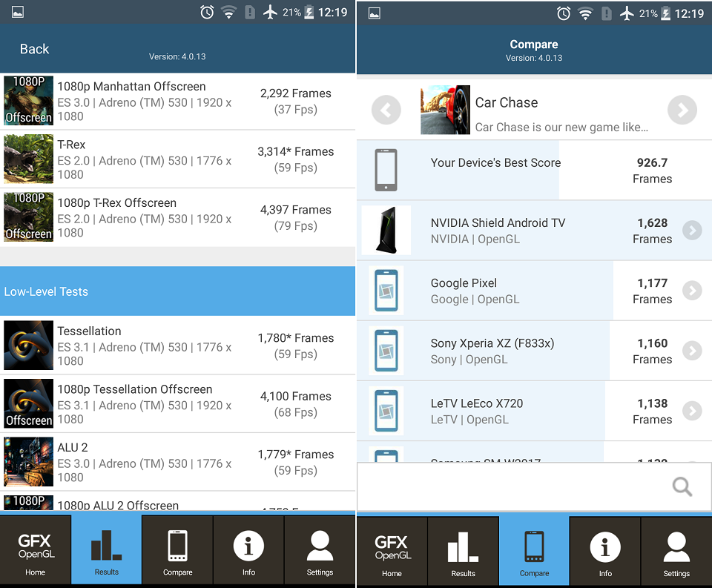Go to previous benchmark with left arrow

pos(386,110)
